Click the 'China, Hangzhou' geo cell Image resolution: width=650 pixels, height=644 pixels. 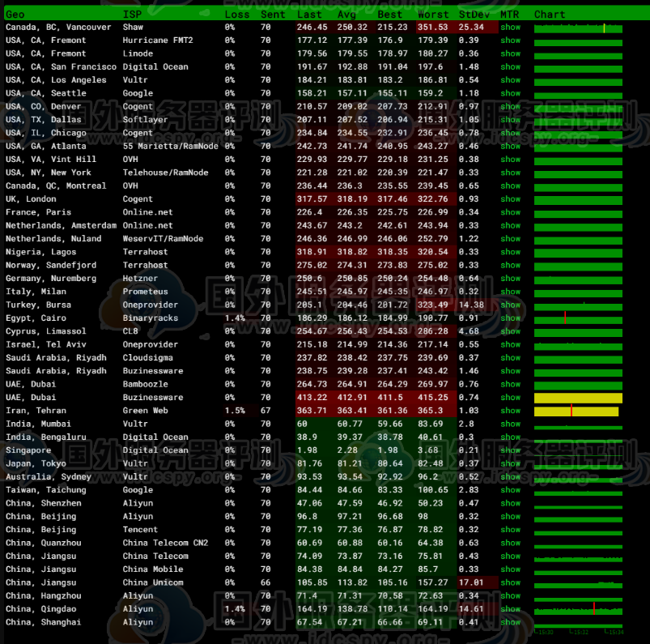pos(43,596)
